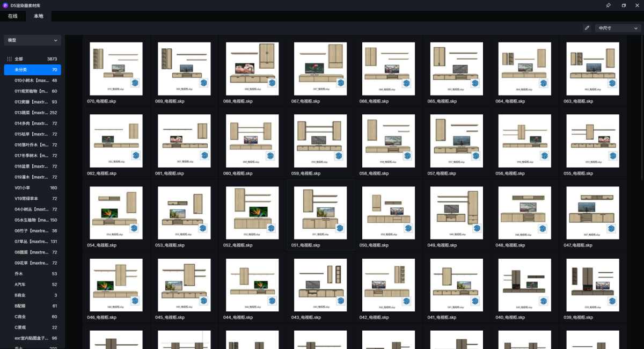Open the 013蔬菜 category
This screenshot has width=644, height=349.
(x=32, y=113)
